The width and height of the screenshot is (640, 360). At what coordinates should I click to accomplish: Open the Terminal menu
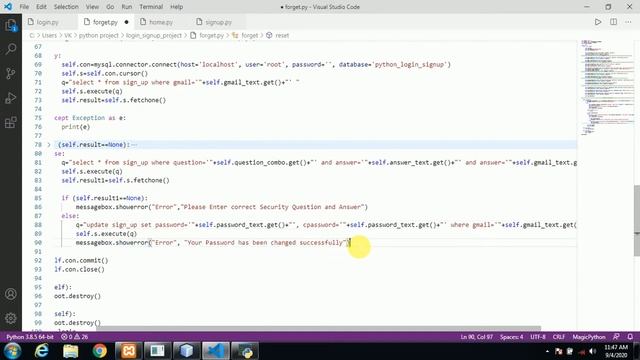coord(151,7)
